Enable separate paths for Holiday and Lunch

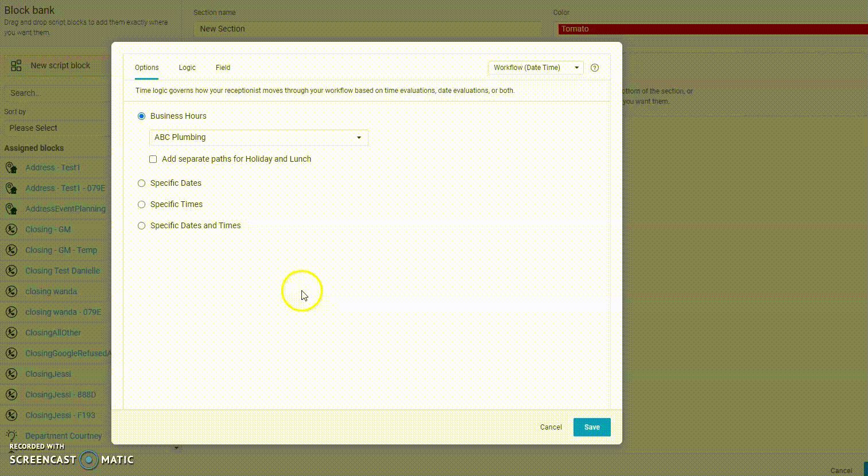[x=153, y=159]
